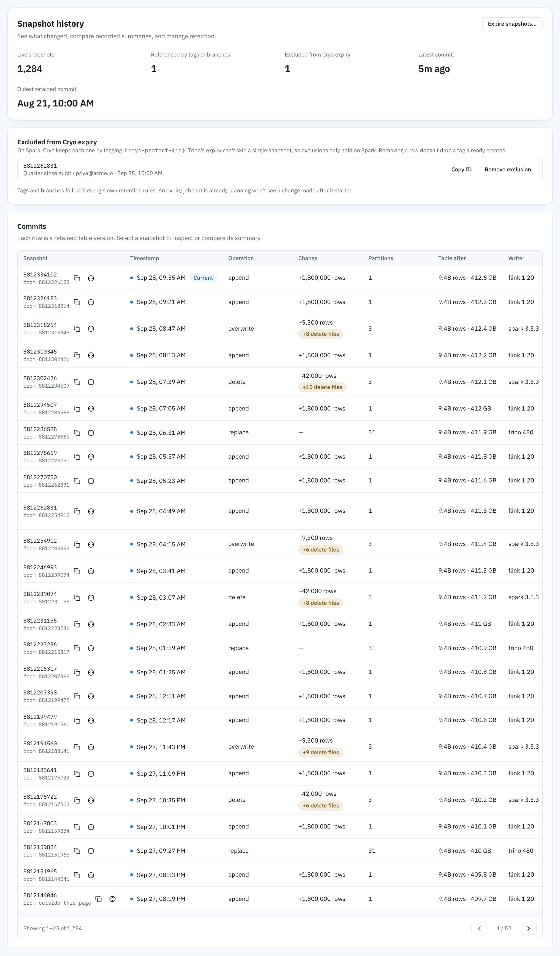Click crosshair icon on row 8812270750

91,481
